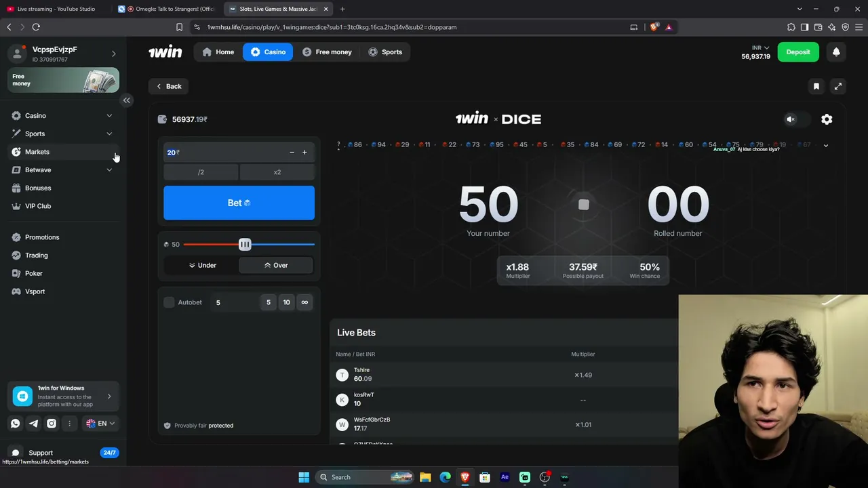Image resolution: width=868 pixels, height=488 pixels.
Task: Expand the rolled numbers history
Action: click(825, 146)
